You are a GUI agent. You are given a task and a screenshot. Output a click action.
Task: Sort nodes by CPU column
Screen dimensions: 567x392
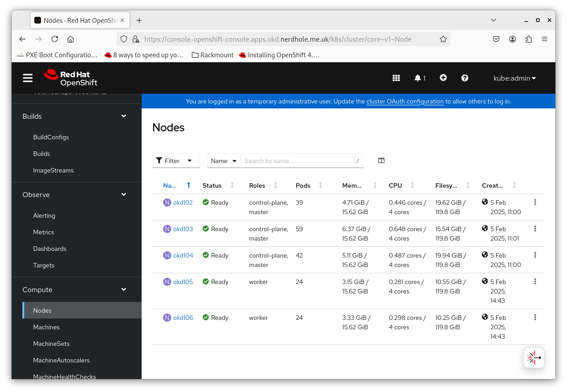click(x=402, y=185)
